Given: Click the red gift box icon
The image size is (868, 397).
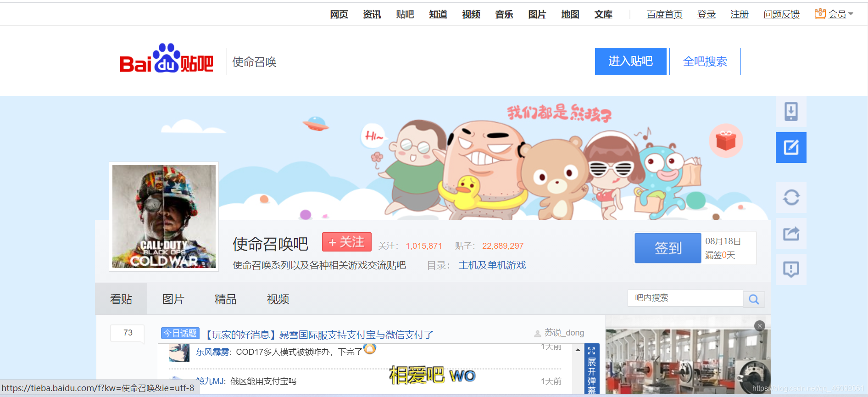Looking at the screenshot, I should pos(726,140).
